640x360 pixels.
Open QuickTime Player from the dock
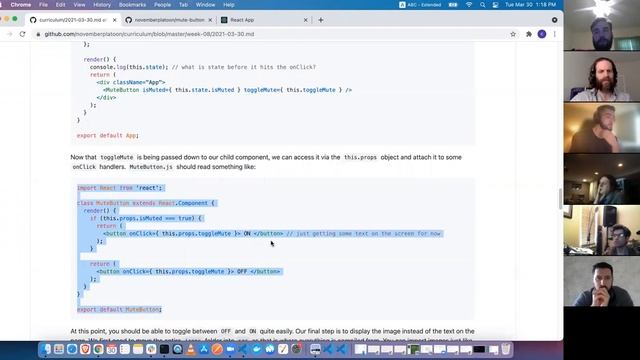pos(178,349)
